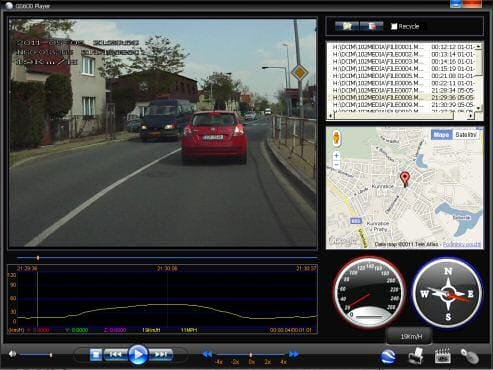
Task: Remove file with the delete-list button
Action: [x=371, y=26]
